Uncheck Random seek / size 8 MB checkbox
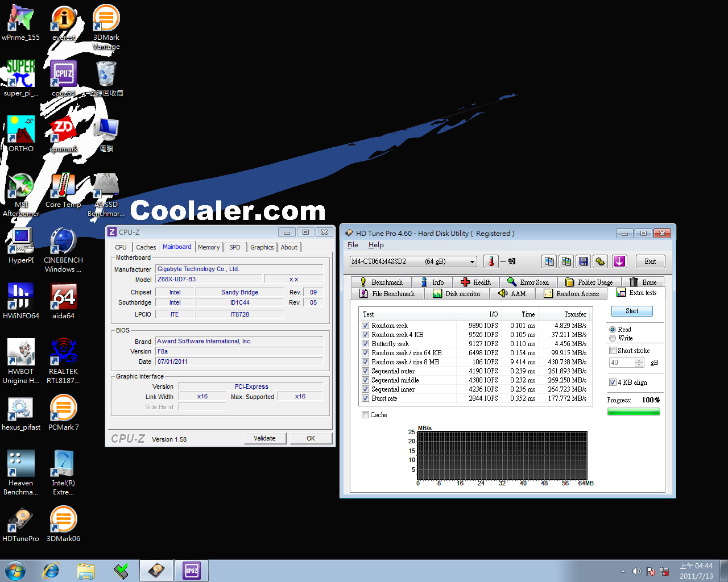 366,362
